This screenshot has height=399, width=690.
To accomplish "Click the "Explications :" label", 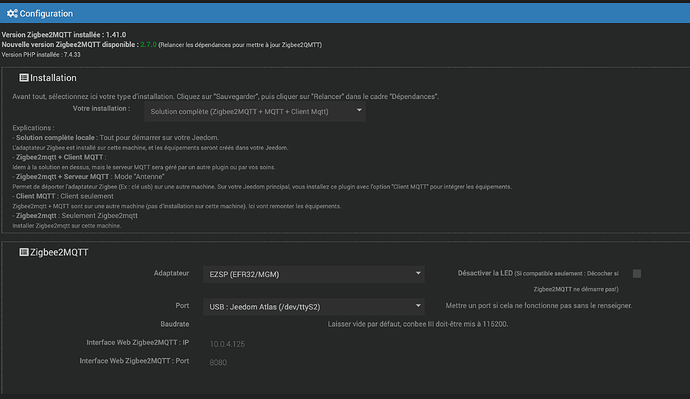I will point(33,128).
